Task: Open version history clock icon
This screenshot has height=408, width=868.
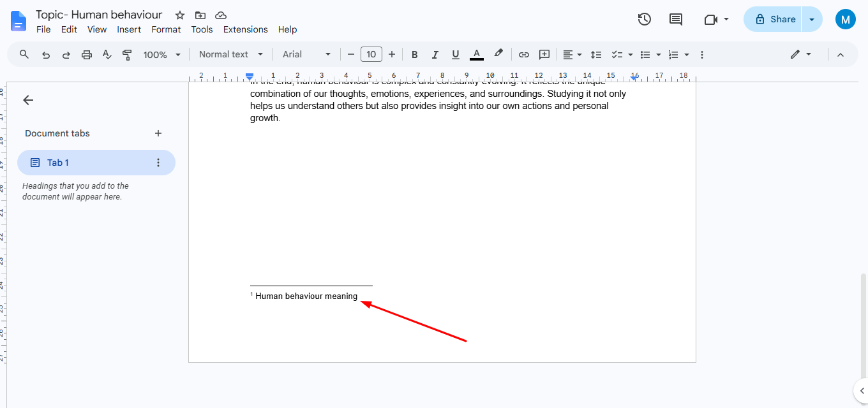Action: click(x=645, y=20)
